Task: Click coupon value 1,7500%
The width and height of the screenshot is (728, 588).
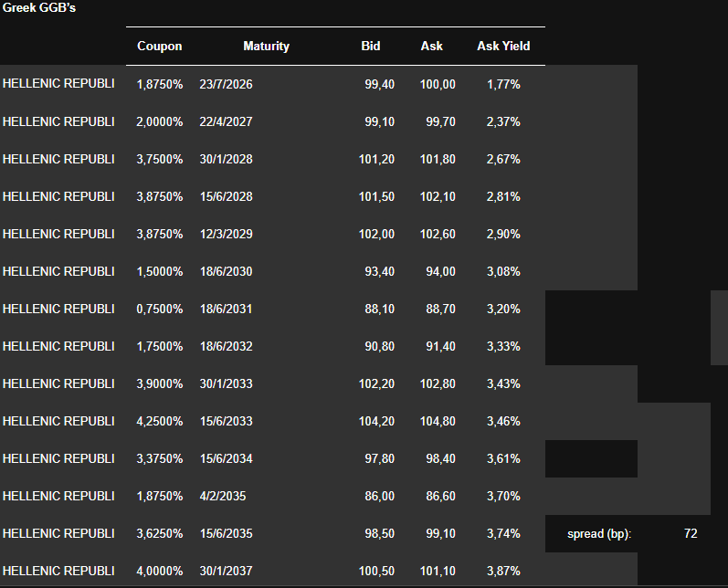Action: [x=159, y=346]
